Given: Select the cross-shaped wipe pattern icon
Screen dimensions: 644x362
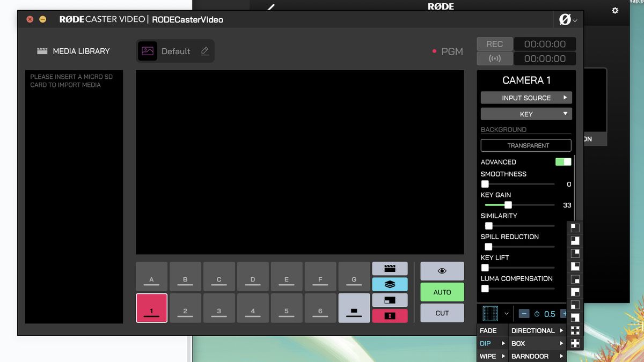Looking at the screenshot, I should pos(575,329).
